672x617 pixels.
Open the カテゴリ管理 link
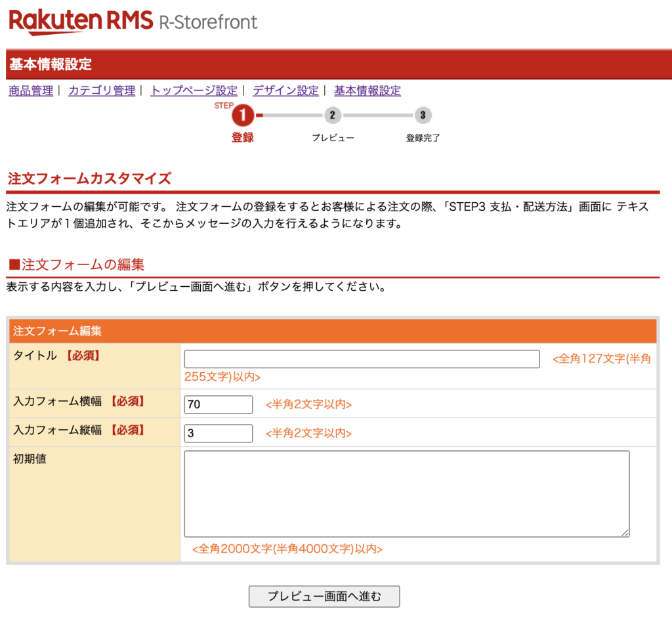(x=102, y=91)
